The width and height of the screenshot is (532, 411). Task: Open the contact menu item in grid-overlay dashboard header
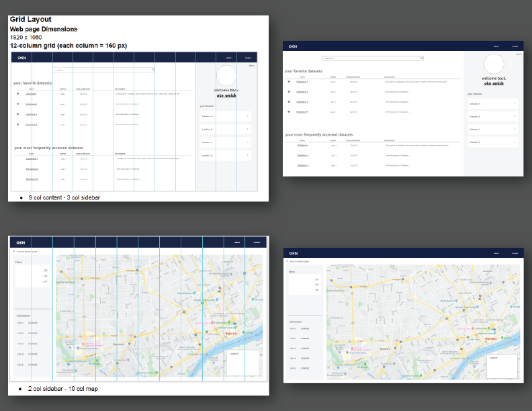click(x=248, y=58)
